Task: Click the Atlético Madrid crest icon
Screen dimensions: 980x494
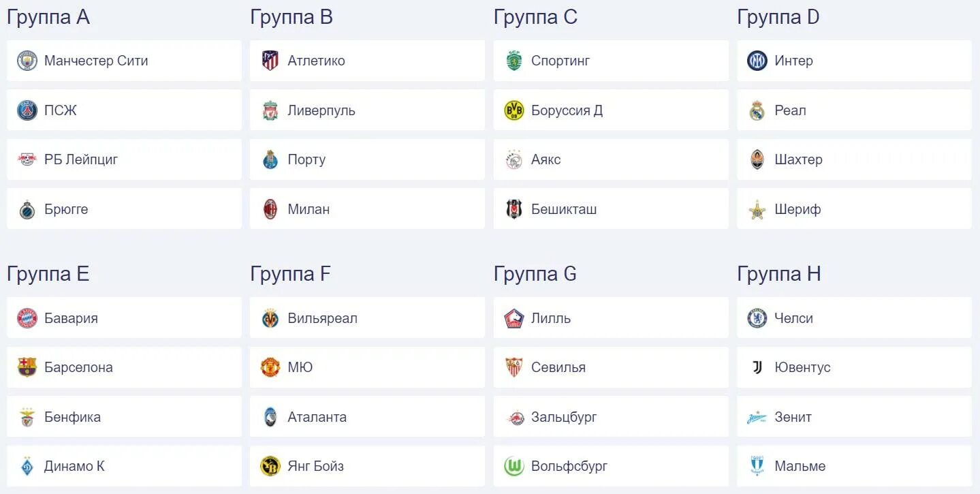Action: tap(270, 61)
